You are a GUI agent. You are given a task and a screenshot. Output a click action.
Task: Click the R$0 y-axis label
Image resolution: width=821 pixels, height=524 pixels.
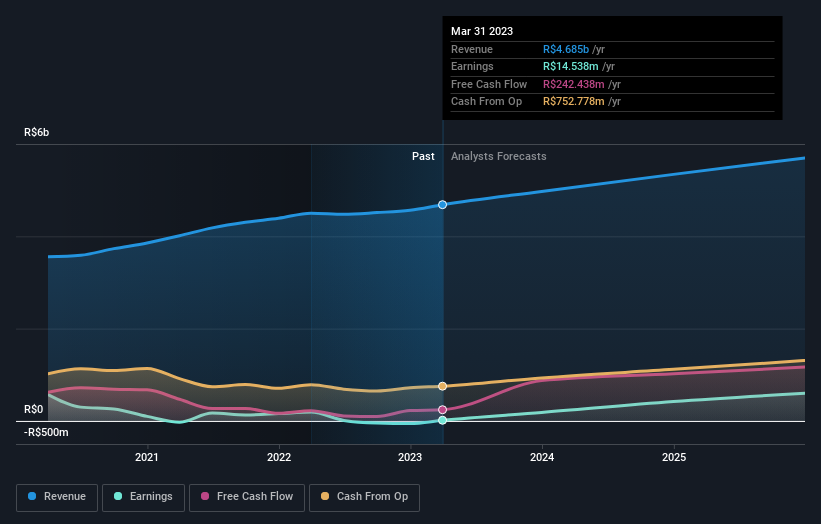click(x=34, y=409)
